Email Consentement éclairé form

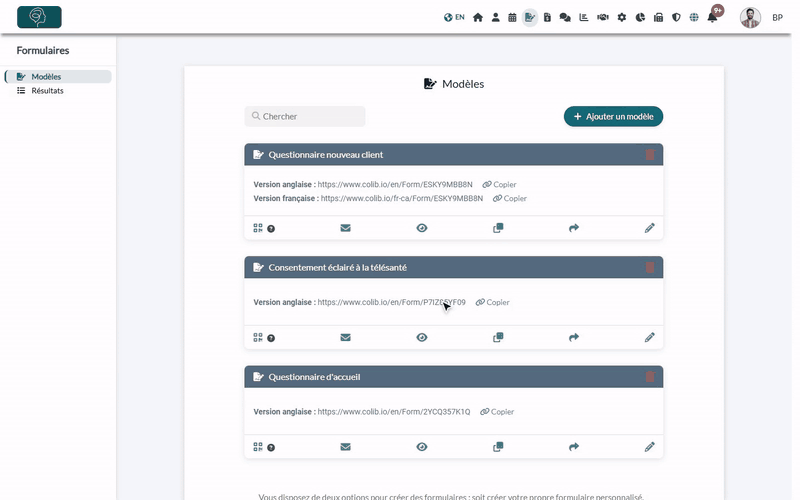click(345, 337)
